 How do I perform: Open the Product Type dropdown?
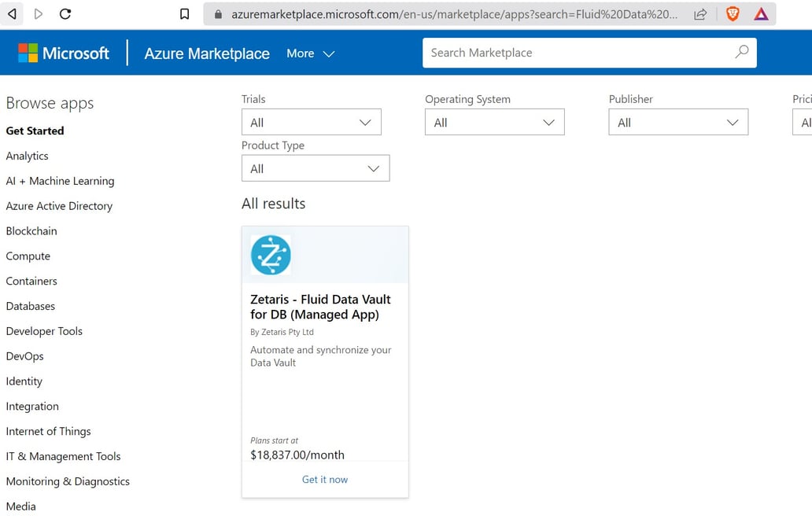pyautogui.click(x=315, y=169)
